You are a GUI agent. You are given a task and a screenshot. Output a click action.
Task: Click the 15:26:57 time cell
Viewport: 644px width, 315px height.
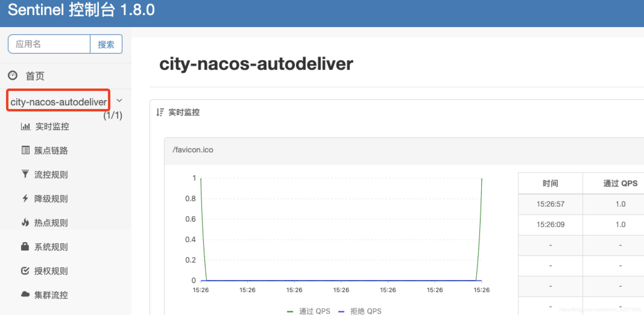coord(551,204)
